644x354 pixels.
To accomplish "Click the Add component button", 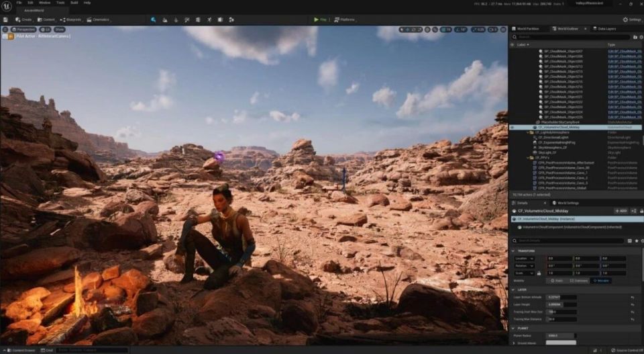I will point(621,211).
